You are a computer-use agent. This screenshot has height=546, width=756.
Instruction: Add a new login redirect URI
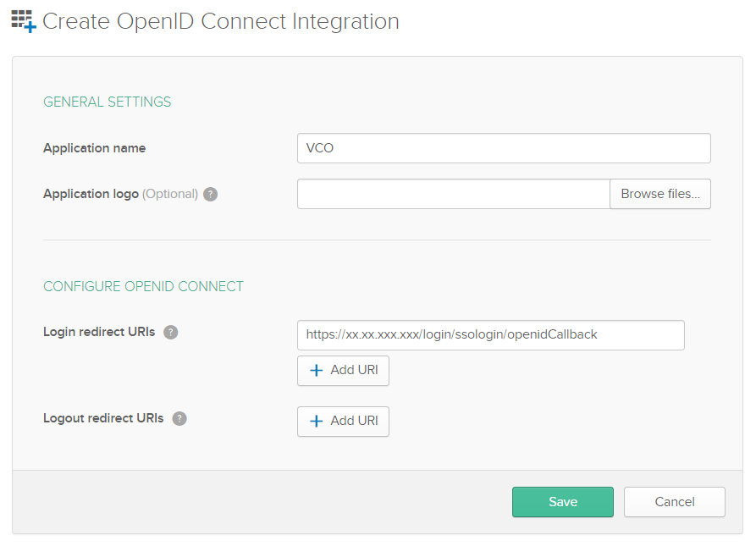pos(343,371)
